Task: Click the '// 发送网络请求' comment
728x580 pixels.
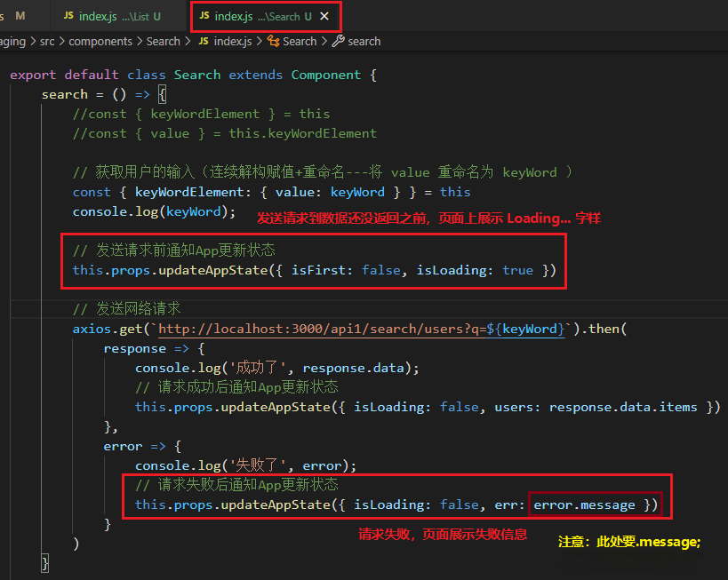Action: pos(126,308)
